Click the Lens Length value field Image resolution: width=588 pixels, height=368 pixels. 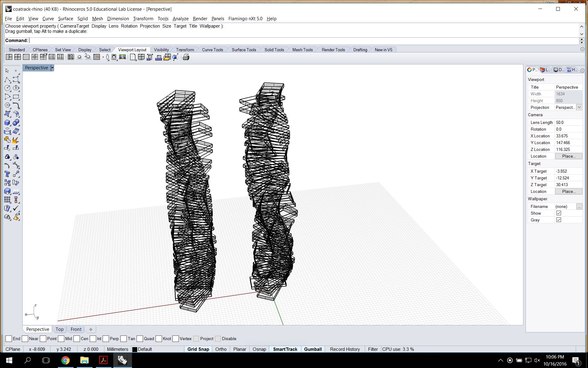[x=569, y=122]
